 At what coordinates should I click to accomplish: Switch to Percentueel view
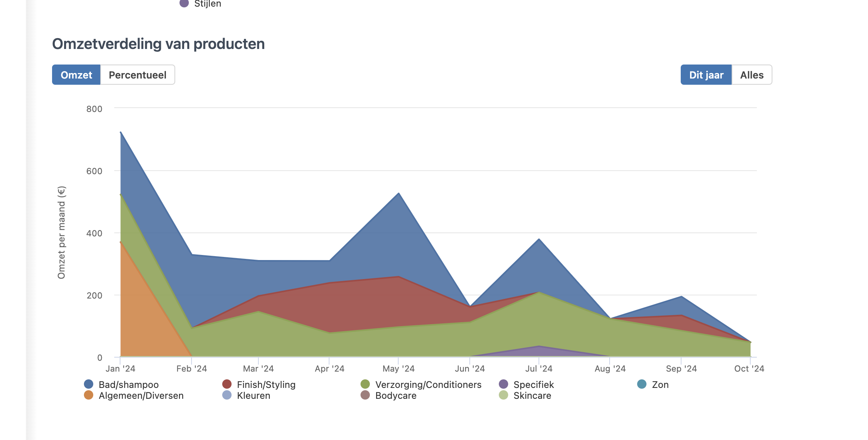(x=138, y=75)
